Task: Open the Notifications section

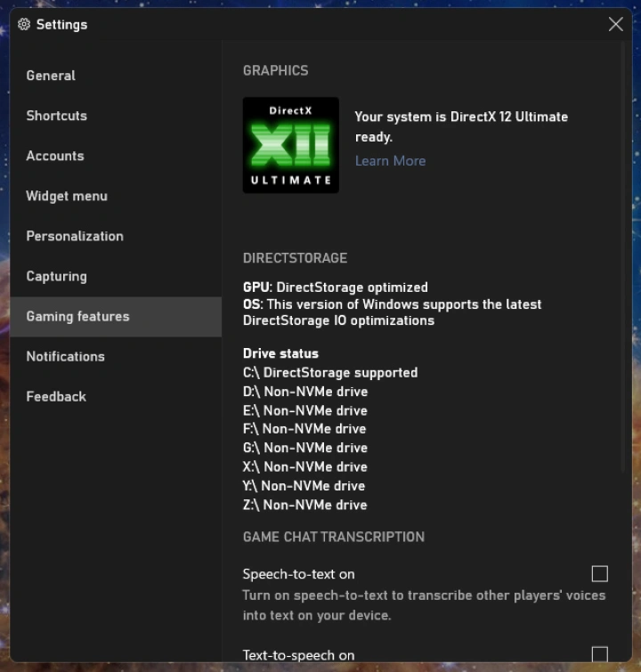Action: (x=65, y=356)
